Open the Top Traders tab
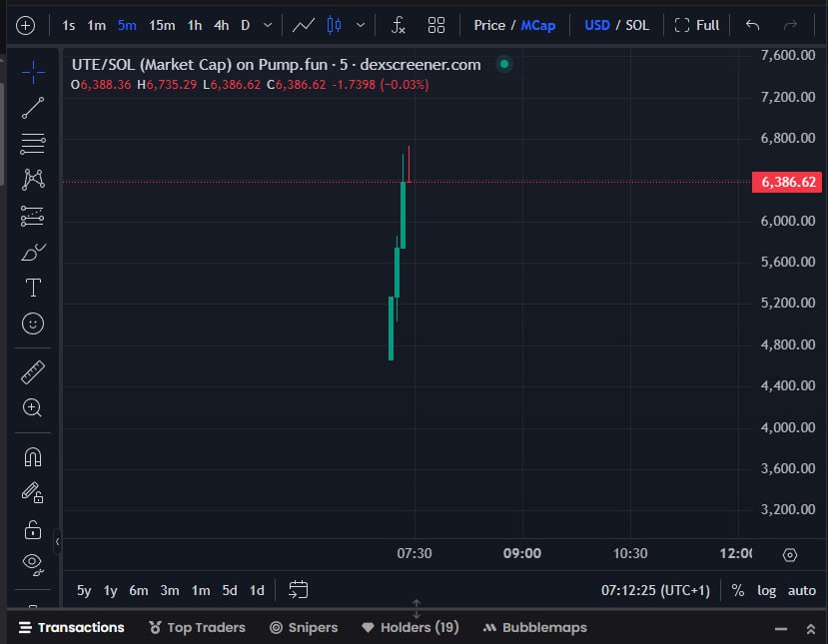828x644 pixels. pos(197,628)
